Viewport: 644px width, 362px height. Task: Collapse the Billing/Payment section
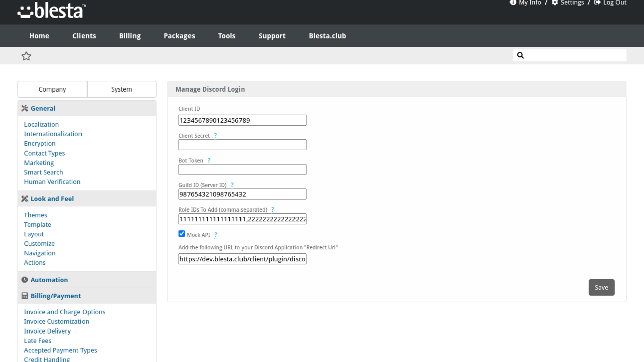coord(87,296)
